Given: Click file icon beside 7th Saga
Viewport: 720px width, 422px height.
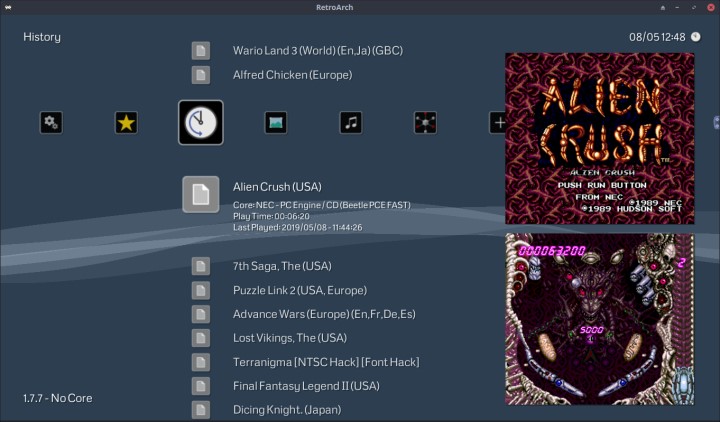Looking at the screenshot, I should [x=201, y=266].
